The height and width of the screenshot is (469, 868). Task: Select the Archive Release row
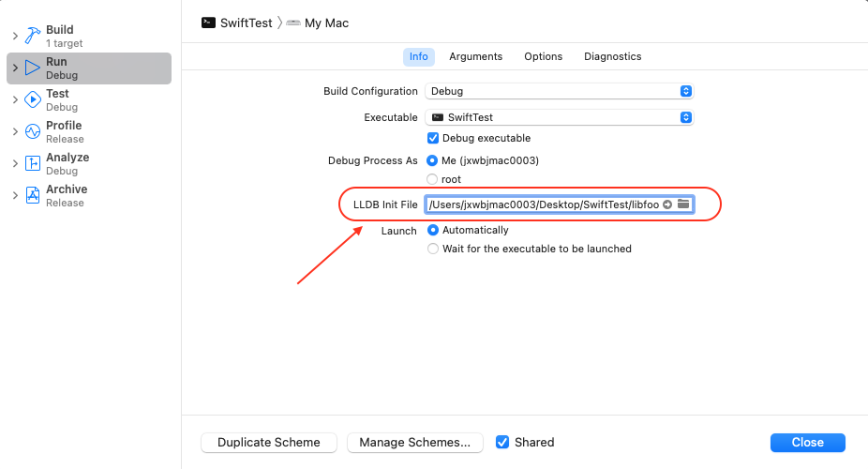[x=89, y=195]
